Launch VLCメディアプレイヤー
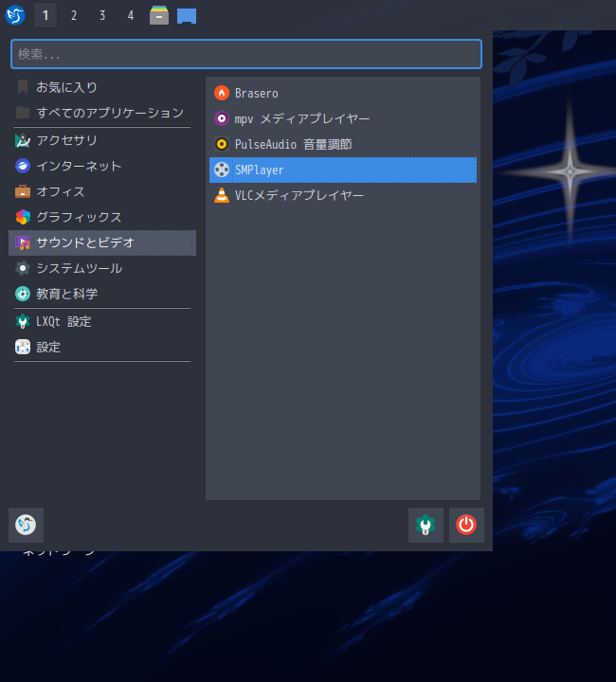The width and height of the screenshot is (616, 682). [x=343, y=196]
